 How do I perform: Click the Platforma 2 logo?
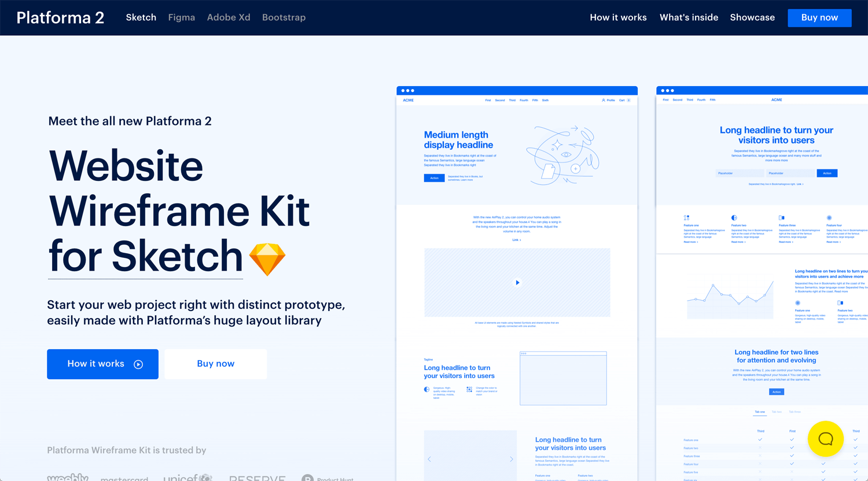60,17
